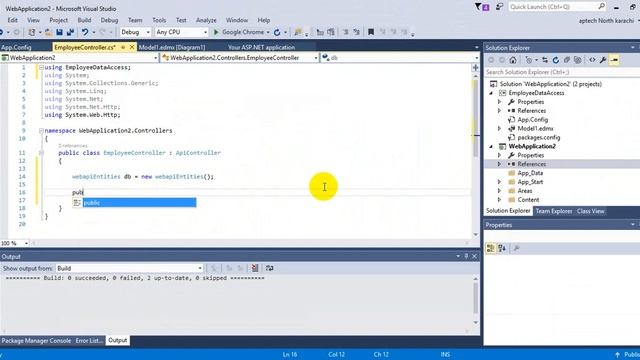Viewport: 640px width, 360px height.
Task: Click the Save All icon
Action: coord(70,32)
